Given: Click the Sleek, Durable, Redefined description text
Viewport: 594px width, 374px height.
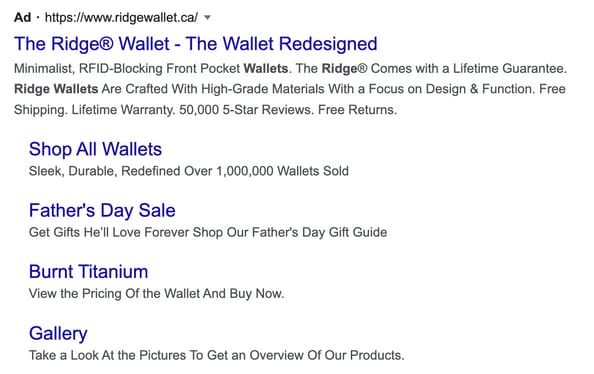Looking at the screenshot, I should (x=105, y=171).
